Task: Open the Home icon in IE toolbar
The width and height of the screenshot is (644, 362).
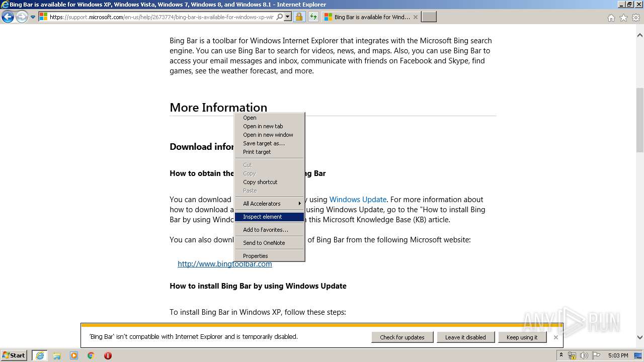Action: [611, 18]
